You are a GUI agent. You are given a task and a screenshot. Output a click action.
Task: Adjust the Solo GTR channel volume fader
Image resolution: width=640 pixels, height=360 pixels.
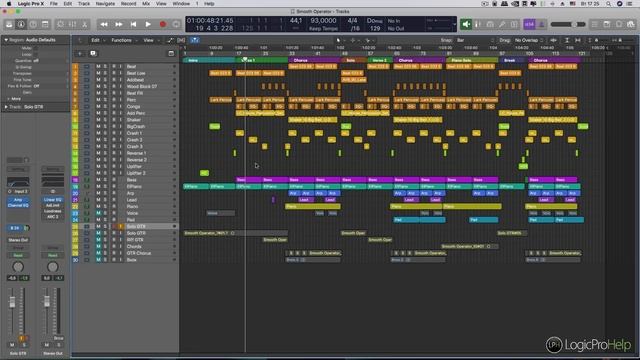(12, 302)
